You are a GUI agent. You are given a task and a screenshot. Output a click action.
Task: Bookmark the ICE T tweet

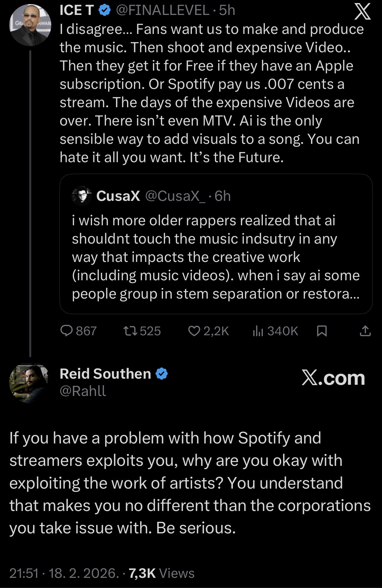[x=322, y=331]
